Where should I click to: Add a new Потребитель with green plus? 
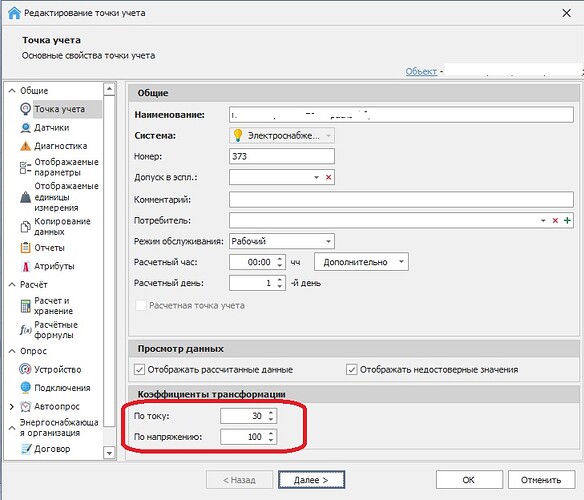click(567, 221)
